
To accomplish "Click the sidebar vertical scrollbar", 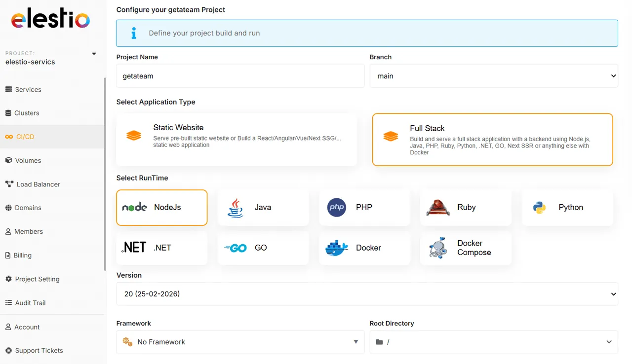I will tap(105, 174).
